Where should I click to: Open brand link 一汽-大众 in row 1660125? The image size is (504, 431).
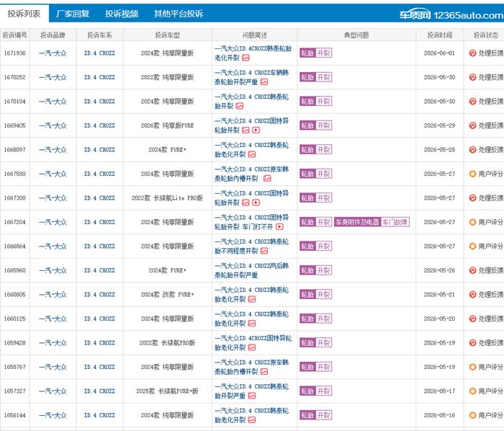tap(53, 319)
